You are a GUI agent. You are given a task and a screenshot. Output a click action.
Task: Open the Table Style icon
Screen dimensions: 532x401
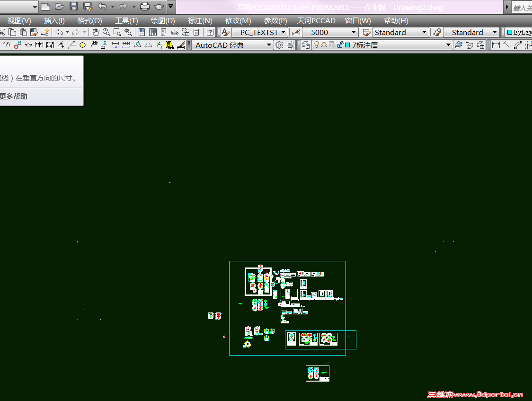[366, 32]
